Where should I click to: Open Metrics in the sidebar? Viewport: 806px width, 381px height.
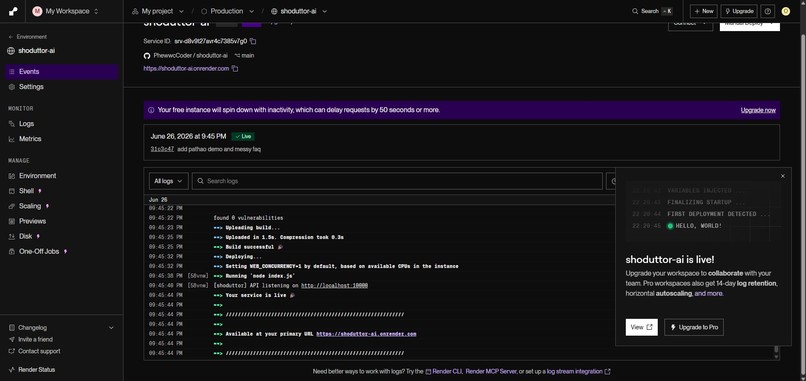[x=62, y=139]
